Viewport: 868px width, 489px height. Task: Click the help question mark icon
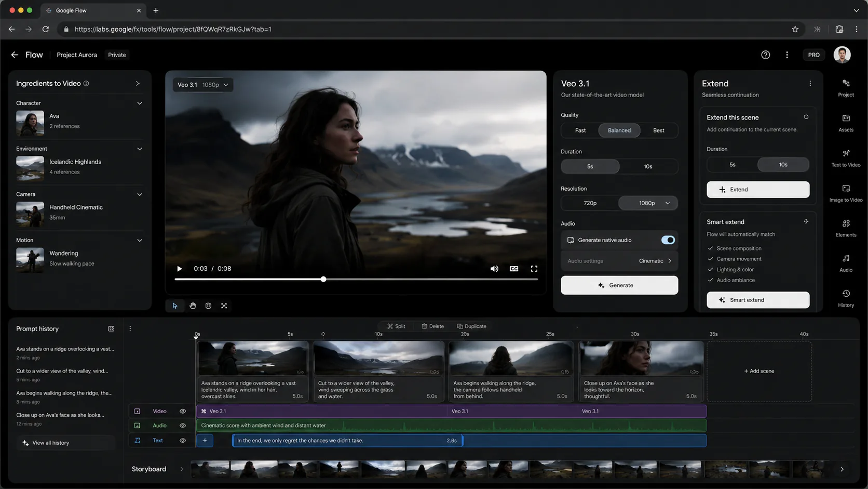click(765, 55)
